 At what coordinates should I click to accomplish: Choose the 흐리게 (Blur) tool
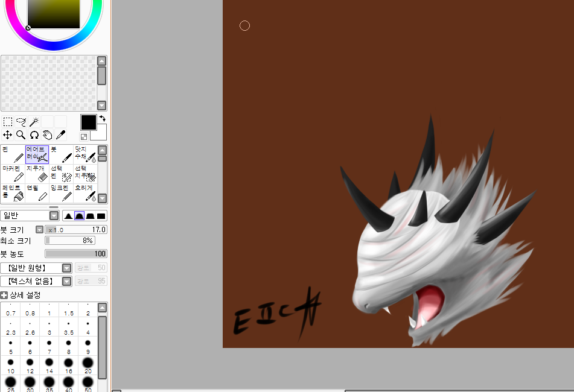click(85, 193)
